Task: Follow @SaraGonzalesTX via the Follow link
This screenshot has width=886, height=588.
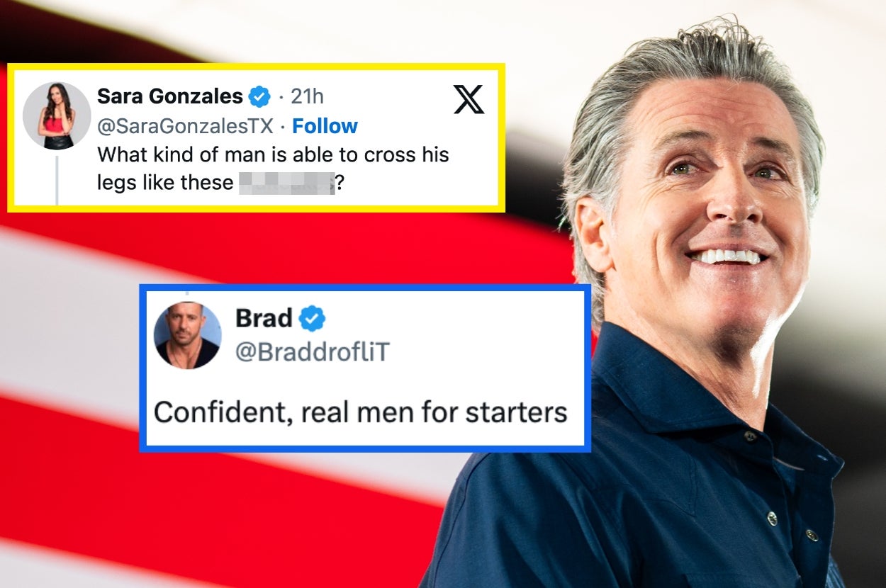Action: pos(325,126)
